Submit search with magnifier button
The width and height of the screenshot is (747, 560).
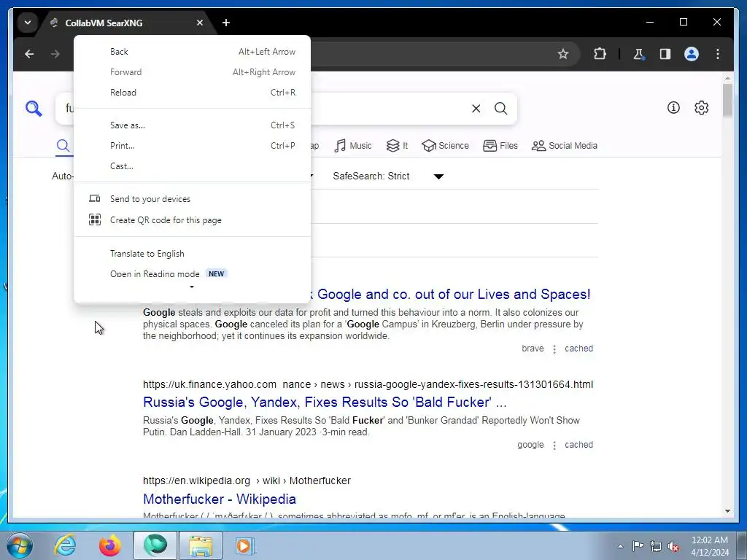coord(500,109)
